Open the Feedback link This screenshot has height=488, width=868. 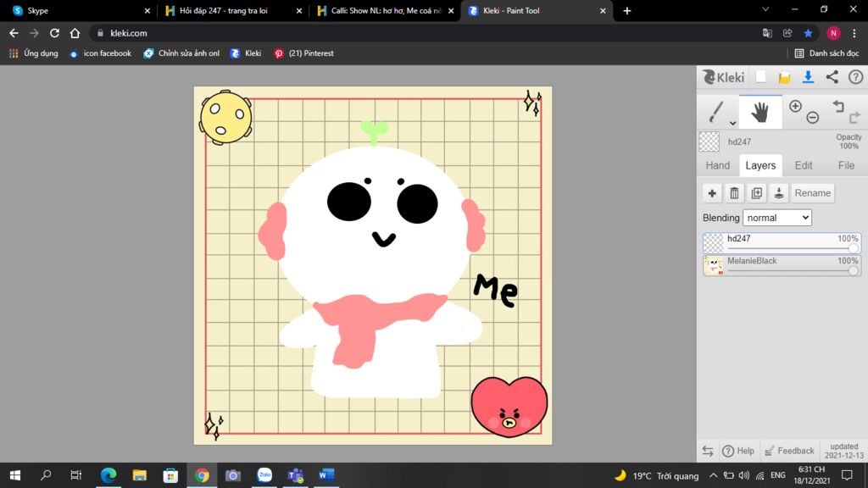coord(789,451)
